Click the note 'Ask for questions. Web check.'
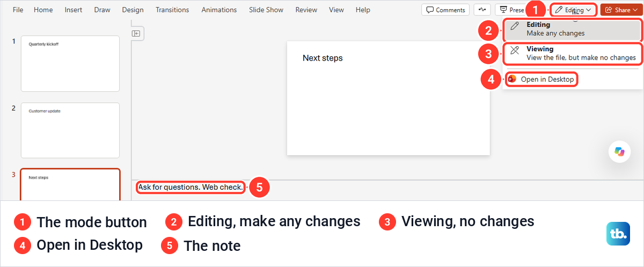This screenshot has height=267, width=644. pyautogui.click(x=191, y=187)
